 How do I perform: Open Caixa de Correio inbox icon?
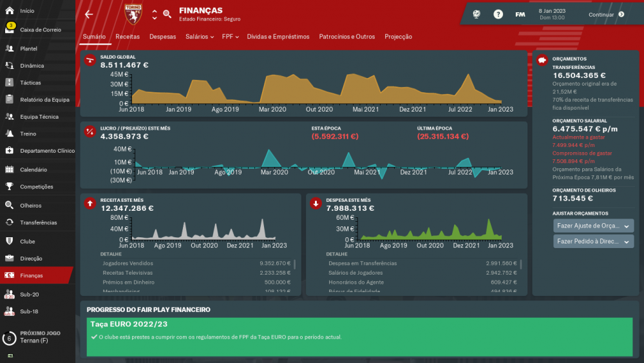(10, 29)
